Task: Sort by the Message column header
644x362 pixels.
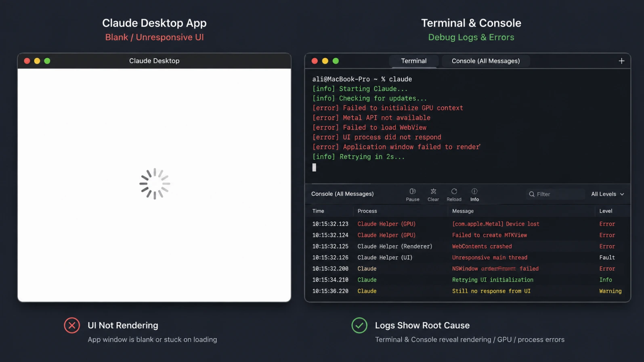Action: click(463, 211)
